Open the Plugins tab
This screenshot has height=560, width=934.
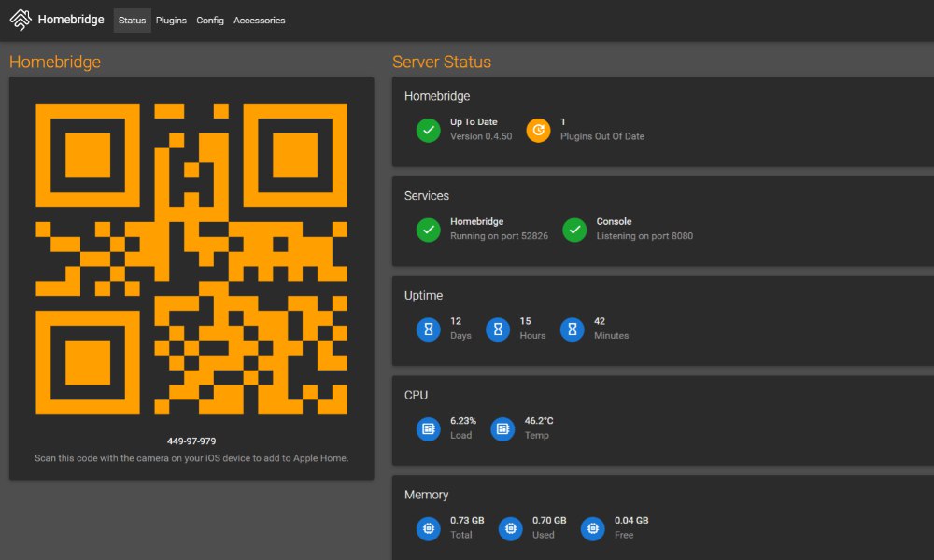click(x=171, y=21)
